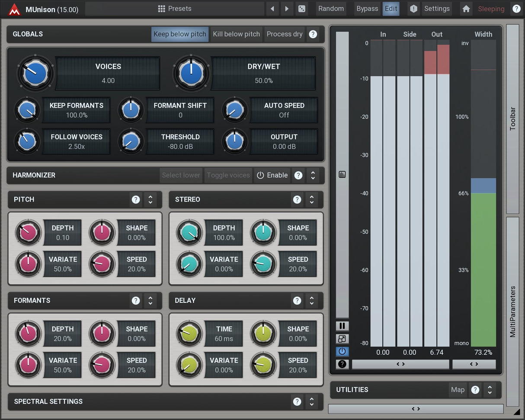
Task: Click the Delay section help icon
Action: pos(297,301)
